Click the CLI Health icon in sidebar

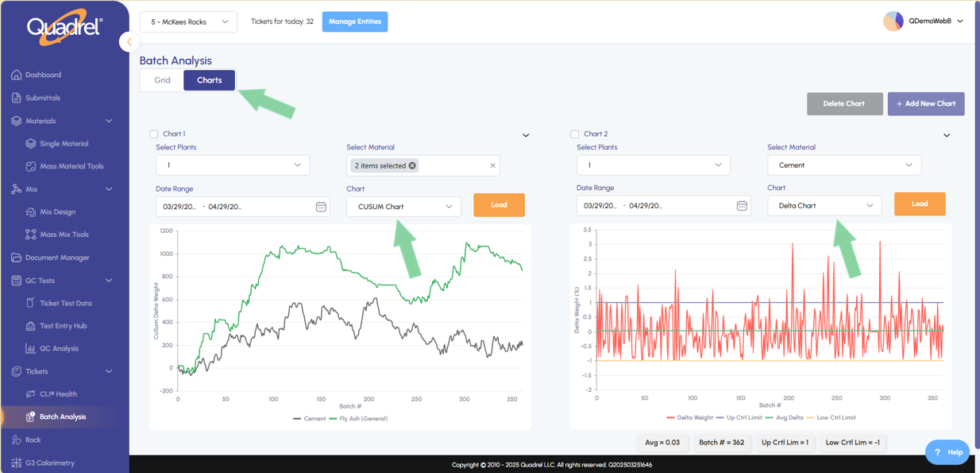click(30, 394)
